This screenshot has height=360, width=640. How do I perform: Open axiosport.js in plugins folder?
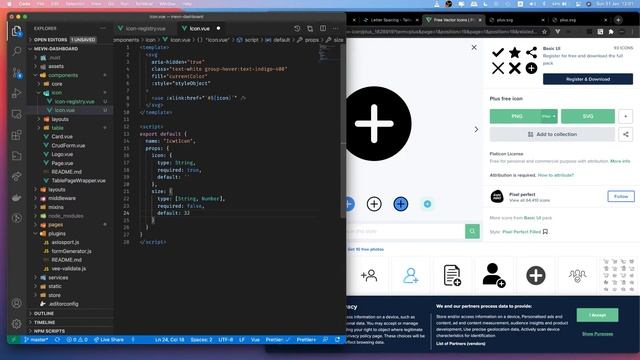click(x=65, y=242)
